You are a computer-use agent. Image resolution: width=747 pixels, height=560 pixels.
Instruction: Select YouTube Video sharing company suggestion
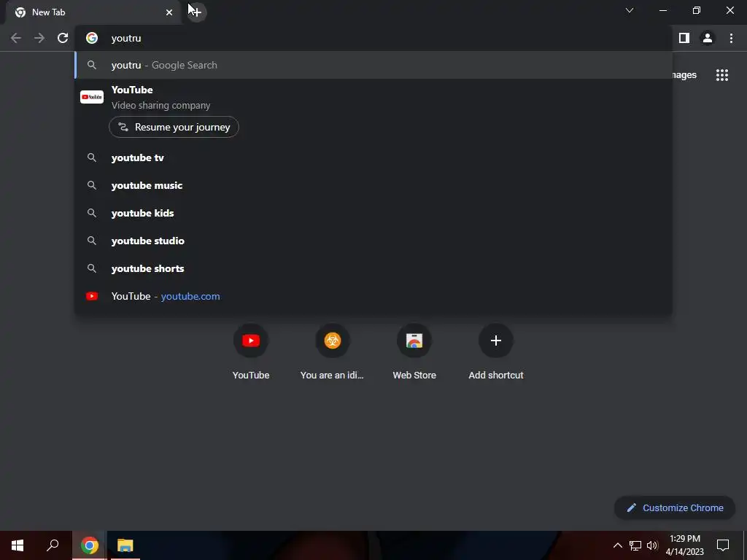tap(373, 98)
